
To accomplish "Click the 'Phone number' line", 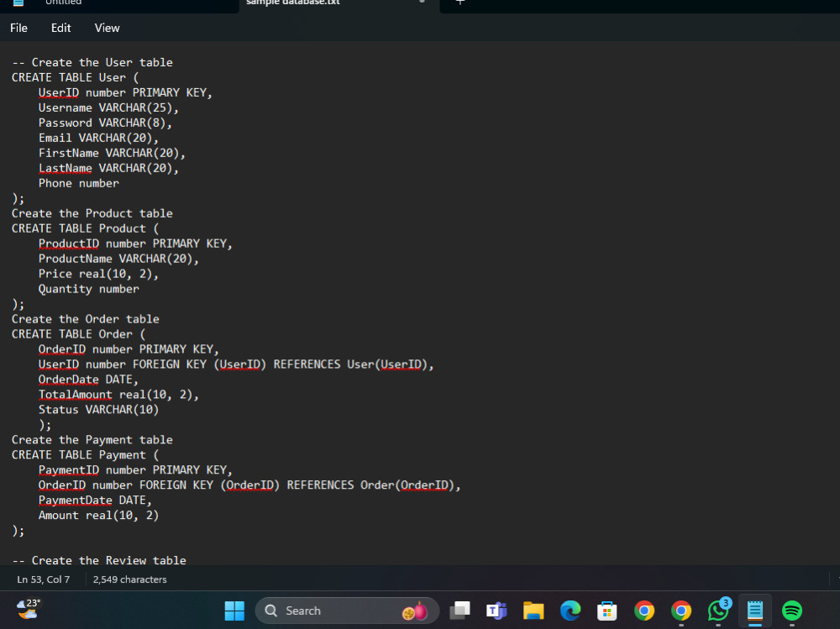I will (79, 183).
